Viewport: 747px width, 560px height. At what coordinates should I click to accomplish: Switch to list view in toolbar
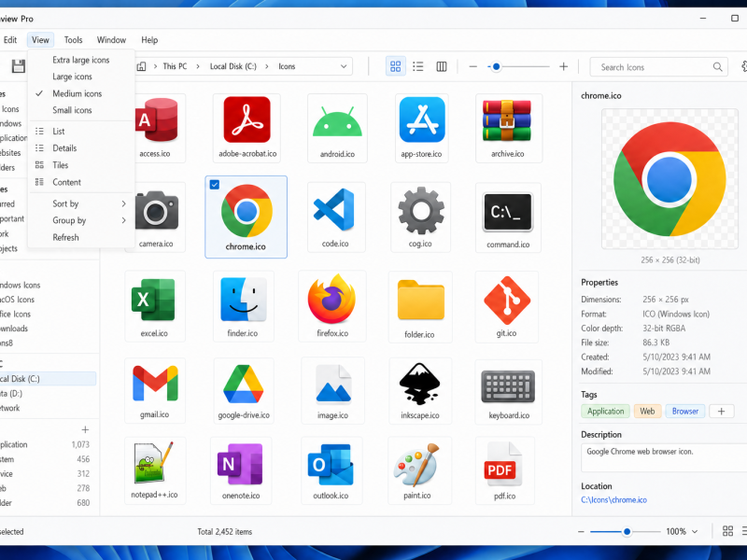pos(417,66)
